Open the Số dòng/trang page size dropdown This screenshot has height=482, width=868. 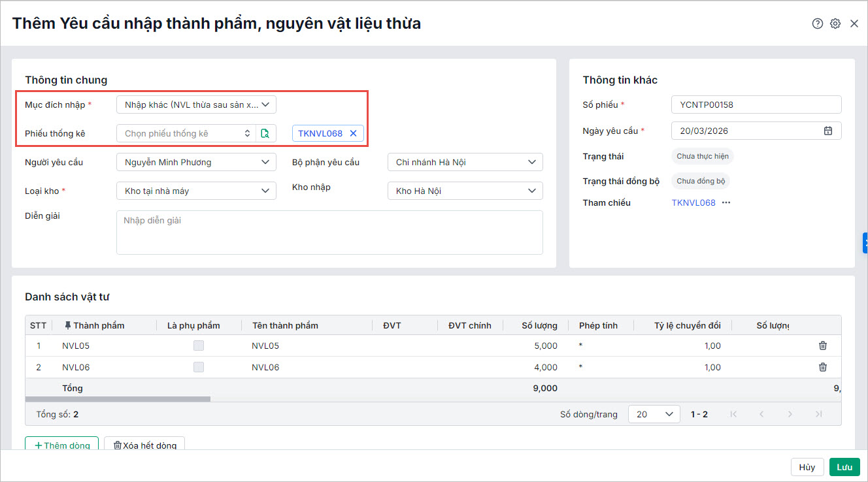(x=654, y=414)
